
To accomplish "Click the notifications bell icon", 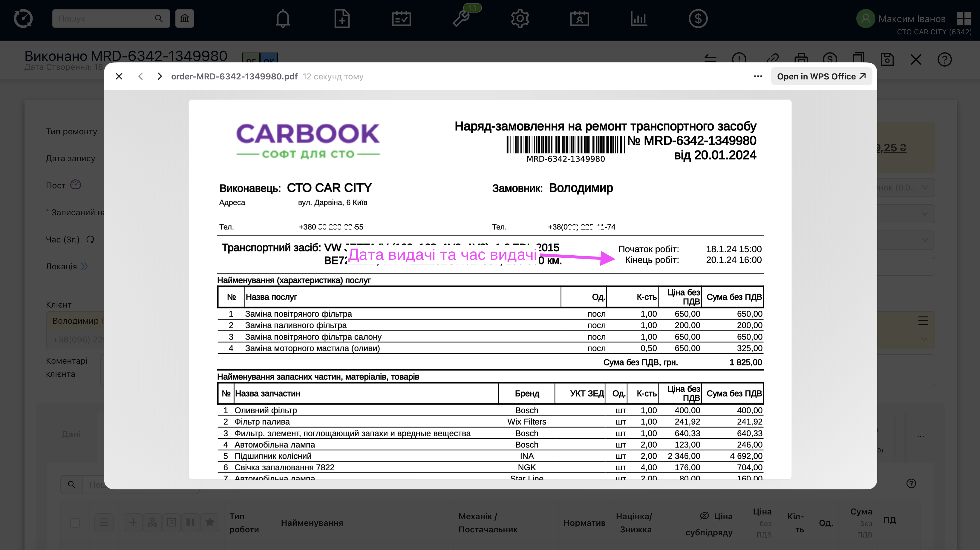I will click(283, 19).
